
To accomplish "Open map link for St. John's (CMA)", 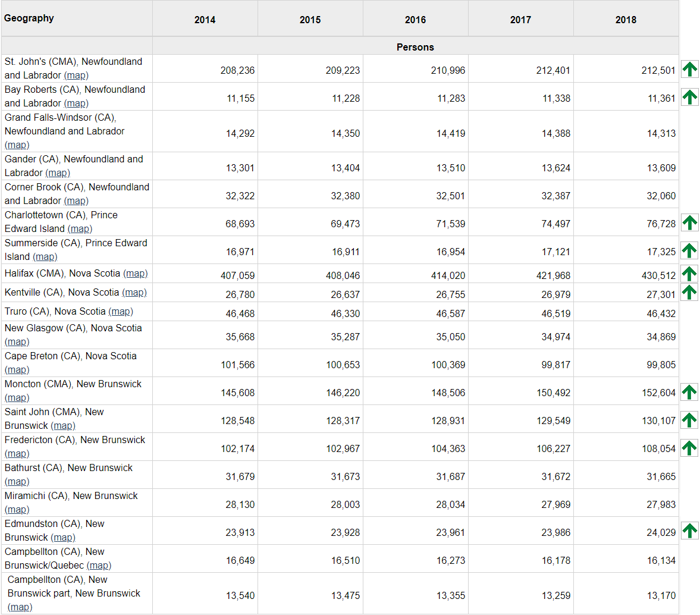I will 76,76.
